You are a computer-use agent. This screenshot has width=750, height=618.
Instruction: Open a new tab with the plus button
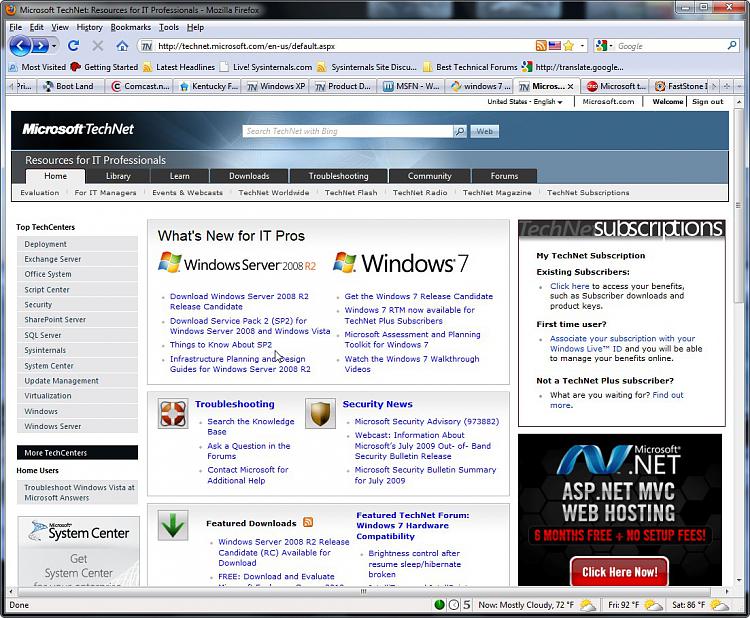tap(726, 87)
